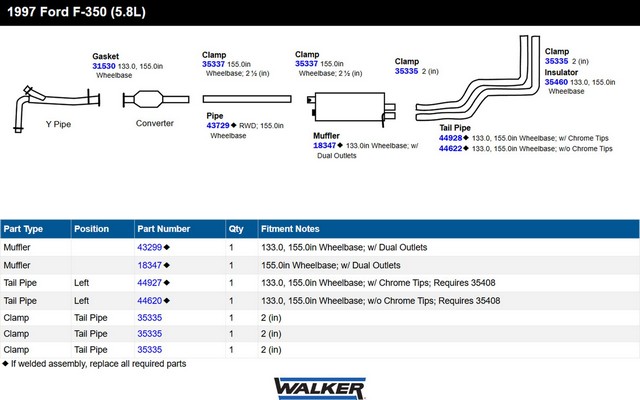Click the Position column header
This screenshot has width=640, height=400.
click(102, 229)
